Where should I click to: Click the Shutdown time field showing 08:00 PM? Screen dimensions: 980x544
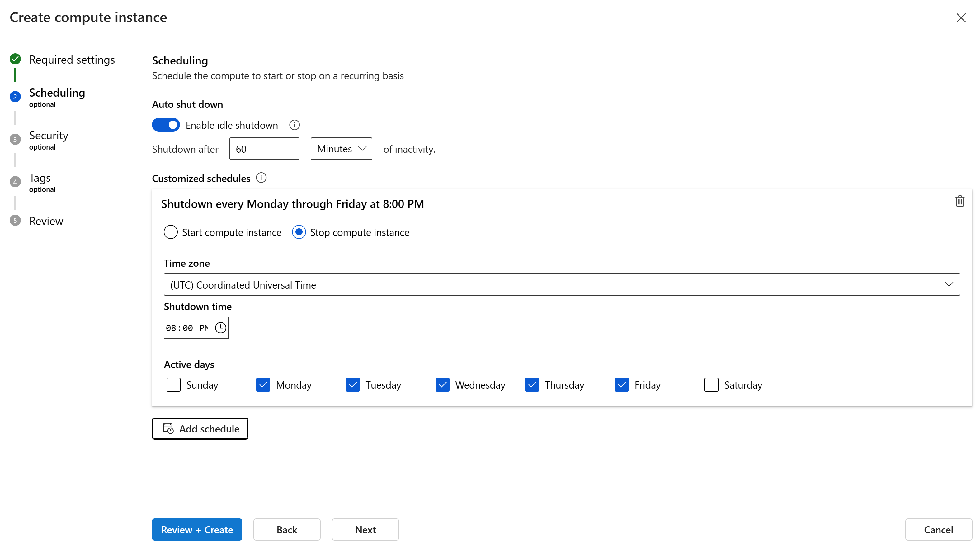196,328
